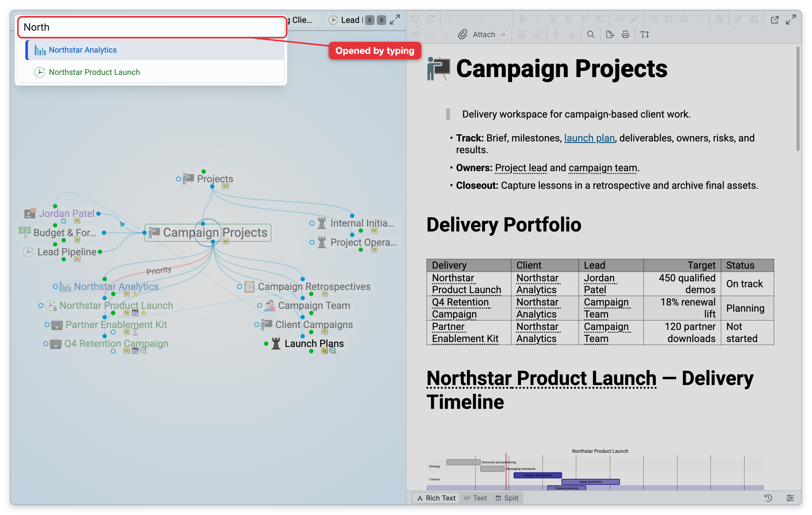The height and width of the screenshot is (515, 812).
Task: Redo the last editor change
Action: pos(431,19)
